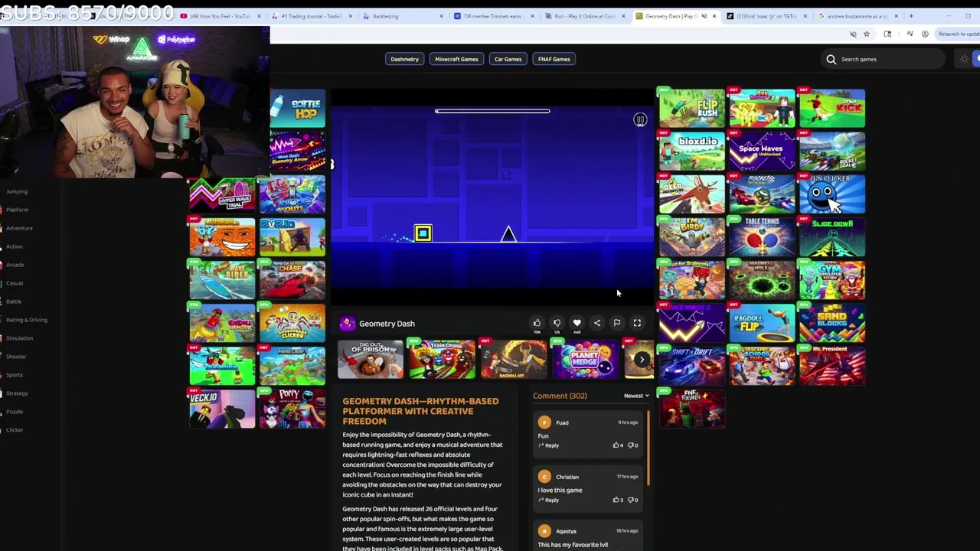980x551 pixels.
Task: Select the Adventure category in sidebar
Action: [19, 228]
